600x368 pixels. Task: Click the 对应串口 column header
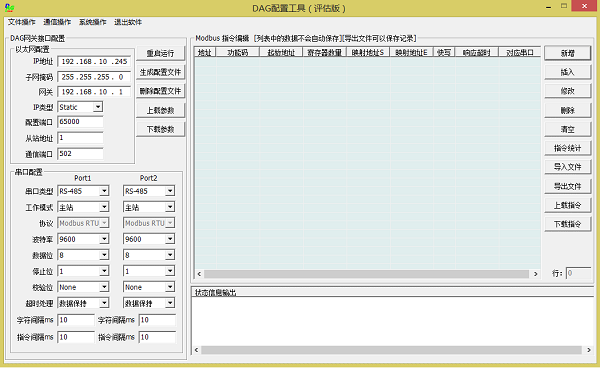pyautogui.click(x=520, y=52)
